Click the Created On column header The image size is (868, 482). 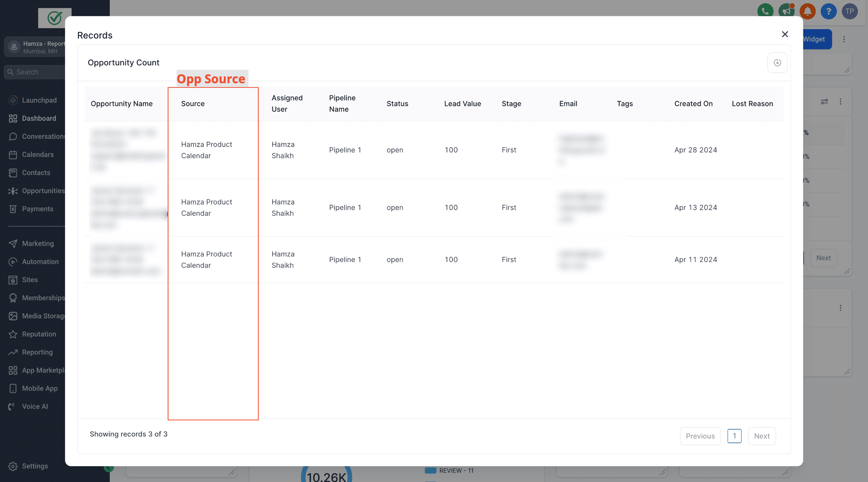pos(693,104)
